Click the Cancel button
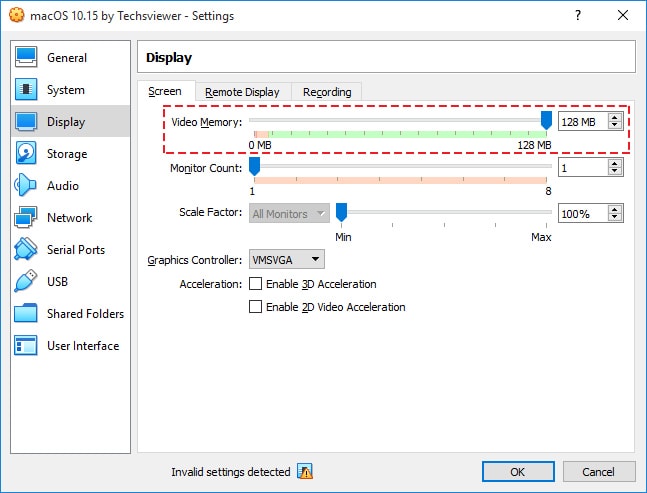The width and height of the screenshot is (647, 493). click(598, 471)
